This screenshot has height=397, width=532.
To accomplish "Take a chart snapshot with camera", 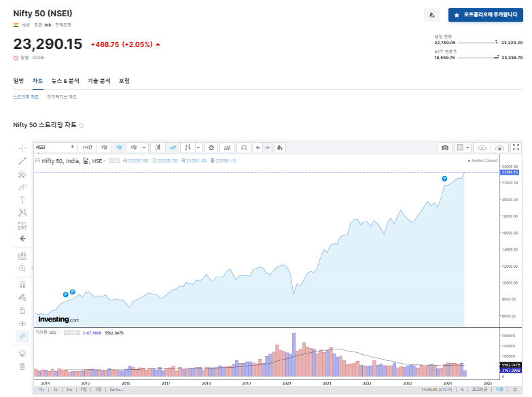I will coord(445,148).
